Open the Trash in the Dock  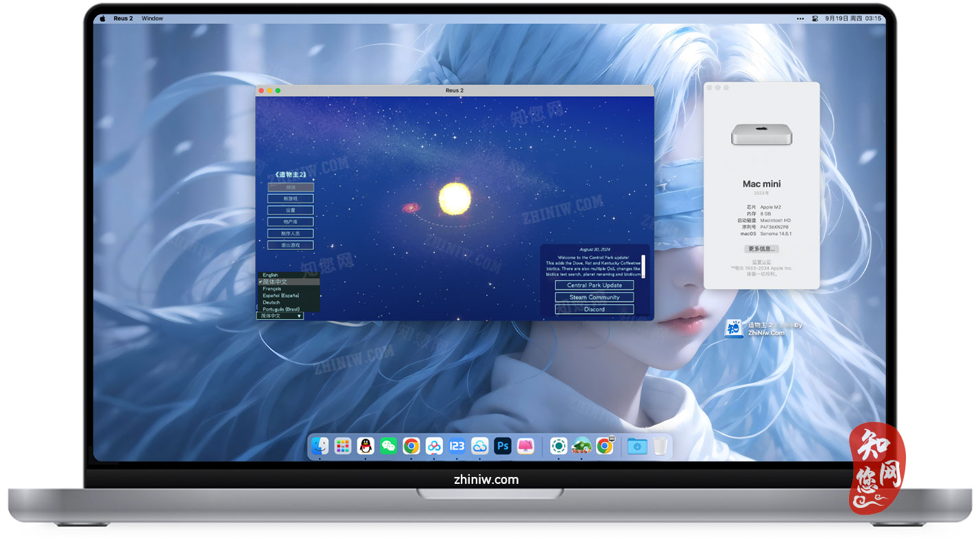(660, 446)
